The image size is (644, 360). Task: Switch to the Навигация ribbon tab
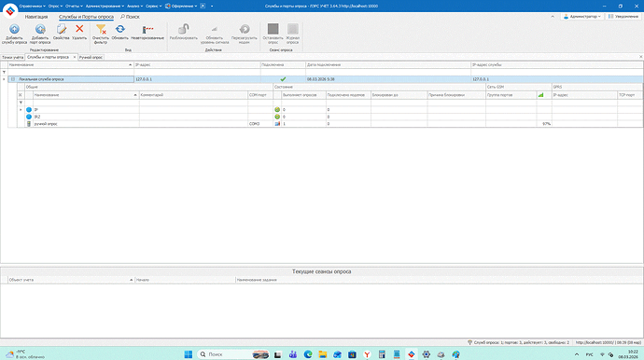click(x=36, y=17)
